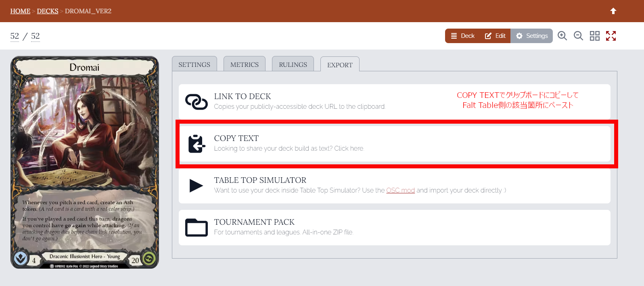Click 'Copies your publicly-accessible deck URL' description

click(x=300, y=106)
